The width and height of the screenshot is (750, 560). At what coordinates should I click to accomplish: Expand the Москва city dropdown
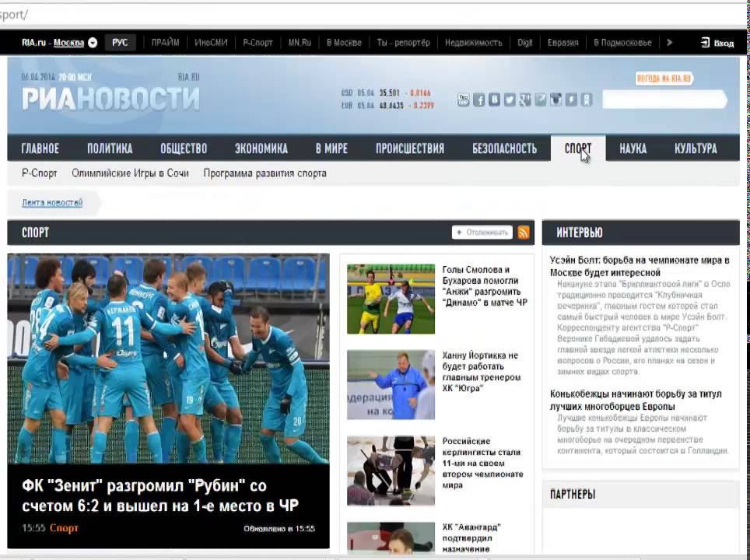pos(93,43)
